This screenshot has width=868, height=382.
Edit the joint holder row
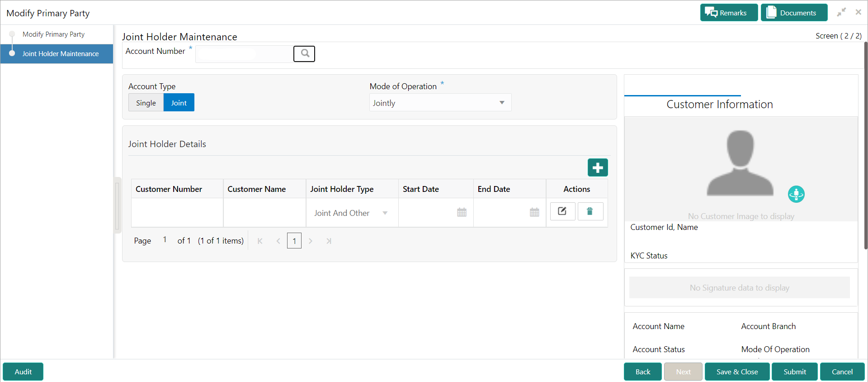click(x=562, y=211)
